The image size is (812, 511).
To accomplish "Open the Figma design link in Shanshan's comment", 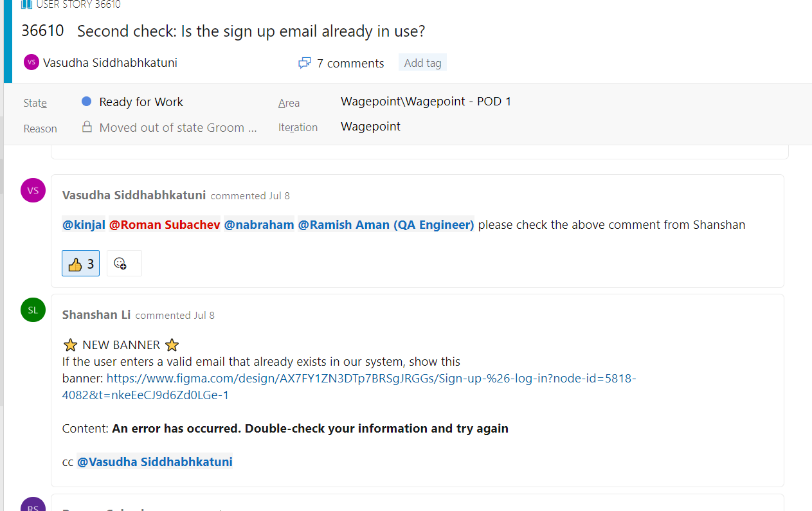I will pyautogui.click(x=349, y=386).
